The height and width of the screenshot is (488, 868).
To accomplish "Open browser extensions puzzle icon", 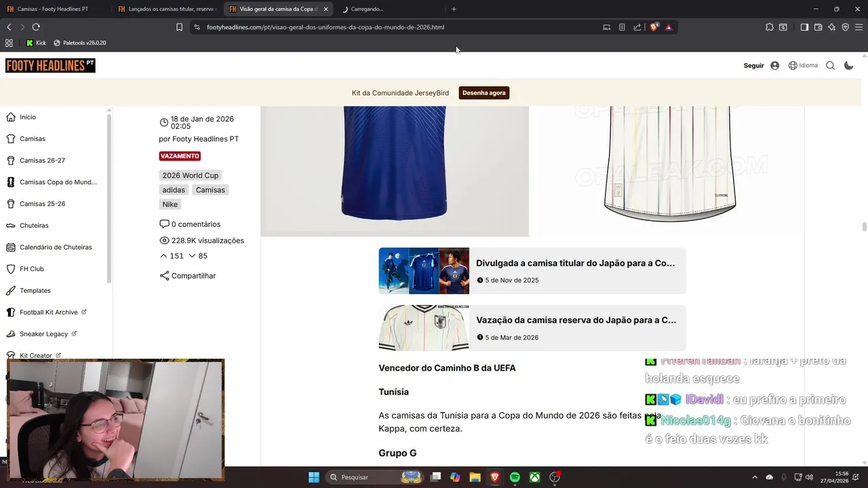I will pyautogui.click(x=769, y=27).
